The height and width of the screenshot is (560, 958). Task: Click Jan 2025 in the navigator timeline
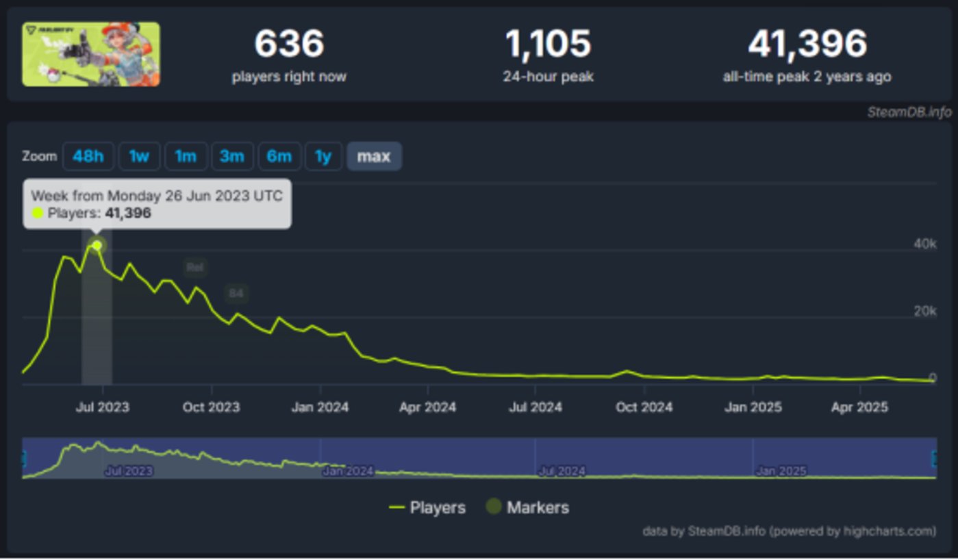pyautogui.click(x=781, y=471)
